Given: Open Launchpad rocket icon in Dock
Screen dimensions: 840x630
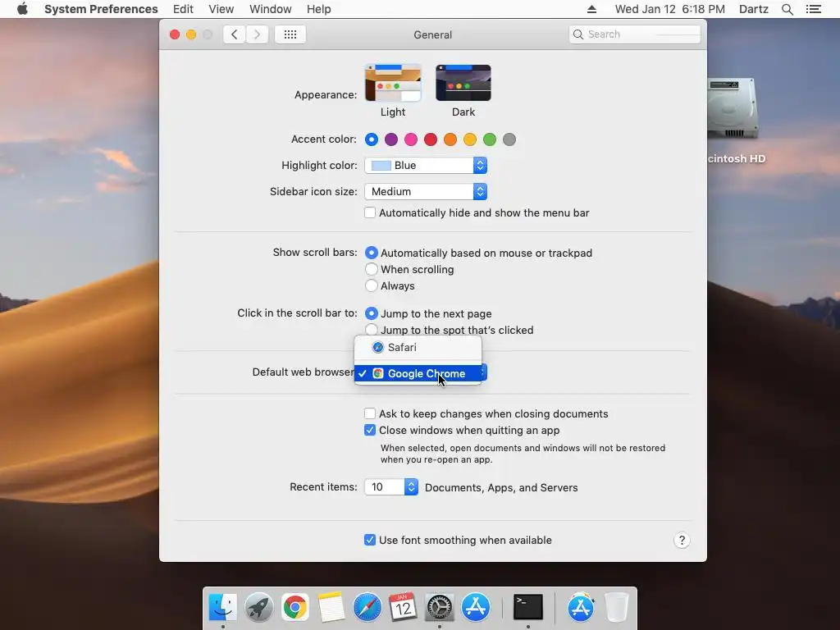Looking at the screenshot, I should (x=258, y=607).
